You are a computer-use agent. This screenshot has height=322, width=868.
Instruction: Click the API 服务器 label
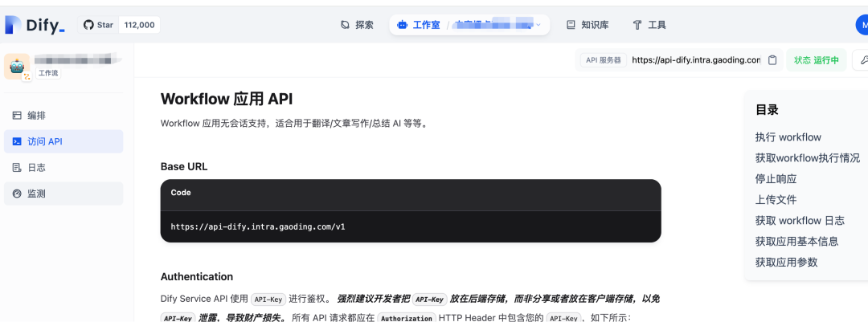pyautogui.click(x=604, y=60)
